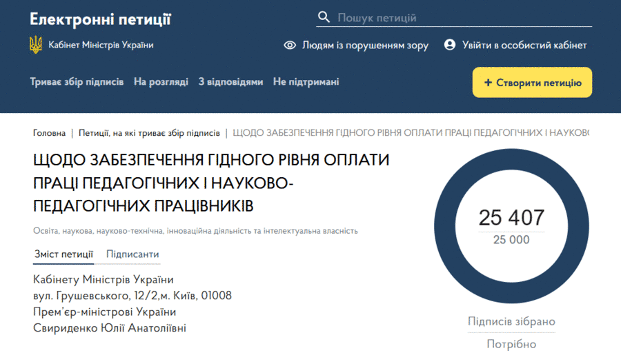Open breadcrumb Петиції, на які триває збір підписів

149,132
